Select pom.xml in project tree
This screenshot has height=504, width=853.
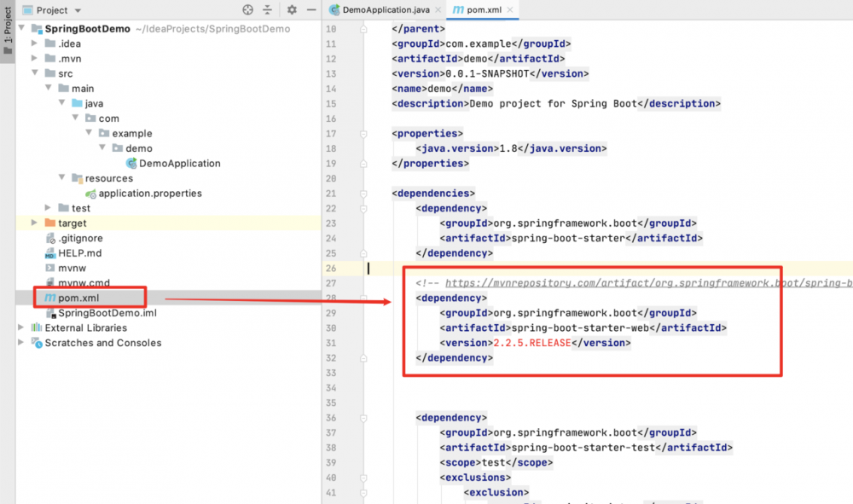click(x=78, y=298)
